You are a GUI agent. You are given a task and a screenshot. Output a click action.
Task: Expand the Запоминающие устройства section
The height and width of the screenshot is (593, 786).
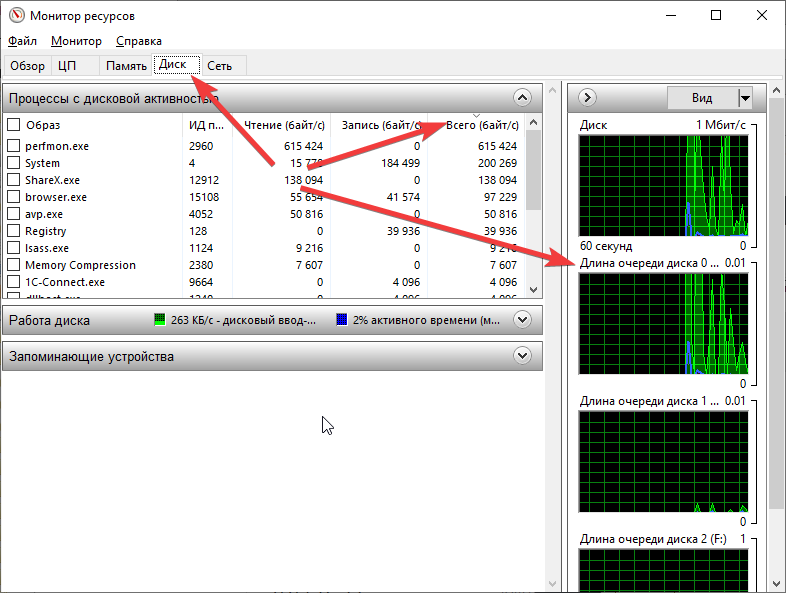[522, 356]
